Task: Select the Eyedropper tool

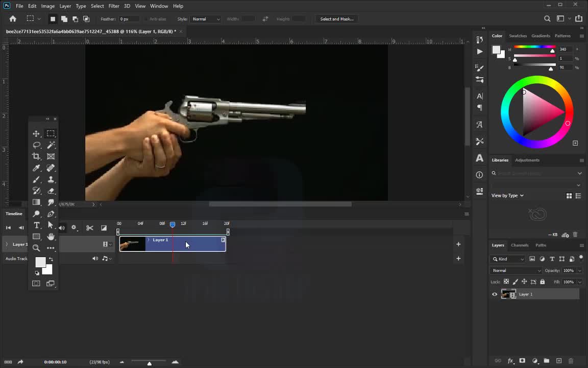Action: 36,168
